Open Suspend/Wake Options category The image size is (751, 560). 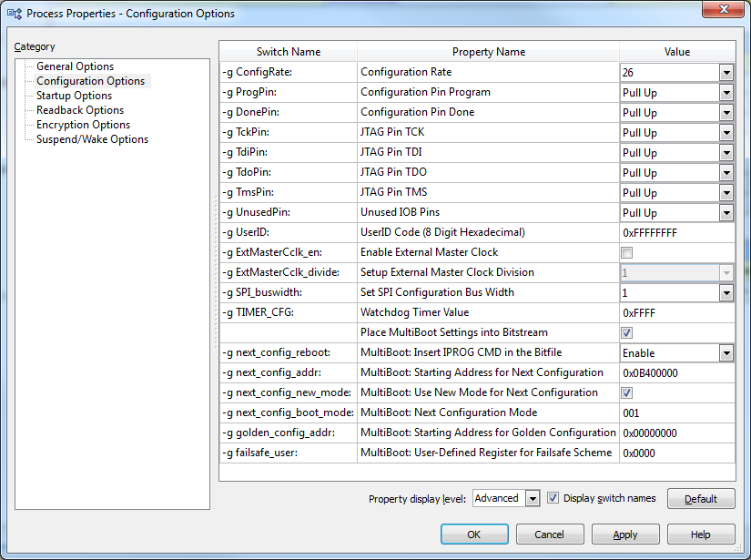click(93, 139)
